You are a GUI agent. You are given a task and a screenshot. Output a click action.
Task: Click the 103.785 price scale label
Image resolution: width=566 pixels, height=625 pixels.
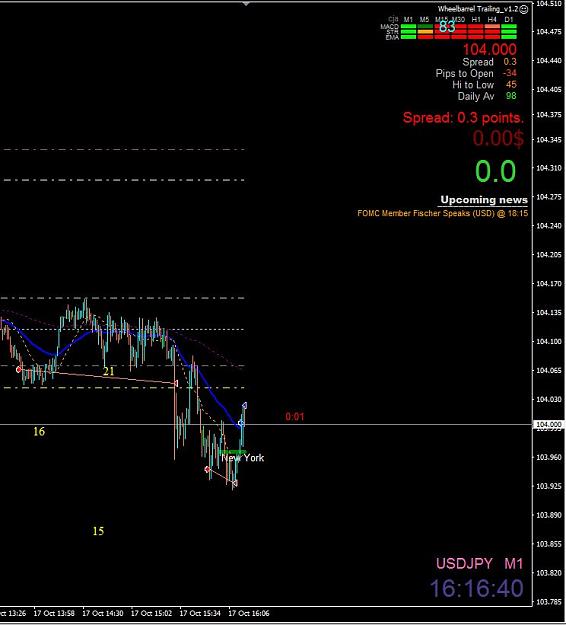pyautogui.click(x=548, y=601)
